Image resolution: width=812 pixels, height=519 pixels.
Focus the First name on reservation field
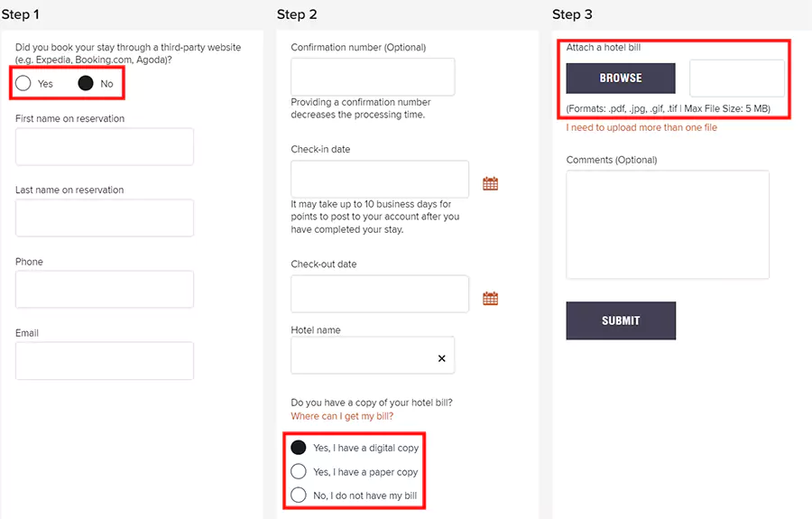coord(105,146)
